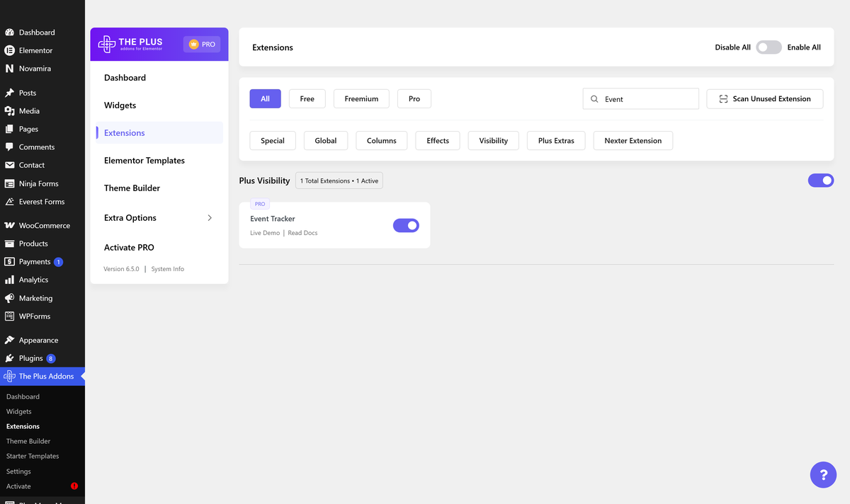Filter by Columns category
This screenshot has height=504, width=850.
click(382, 141)
